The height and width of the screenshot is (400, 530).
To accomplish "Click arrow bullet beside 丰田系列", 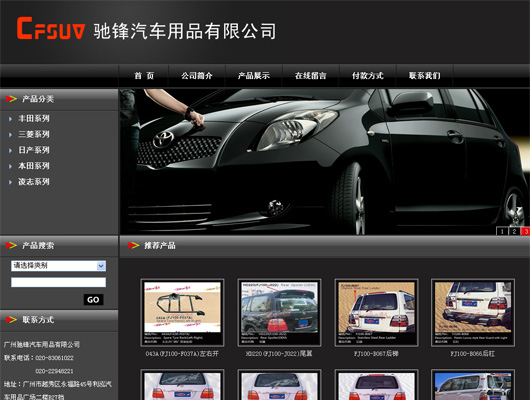I will pos(10,119).
